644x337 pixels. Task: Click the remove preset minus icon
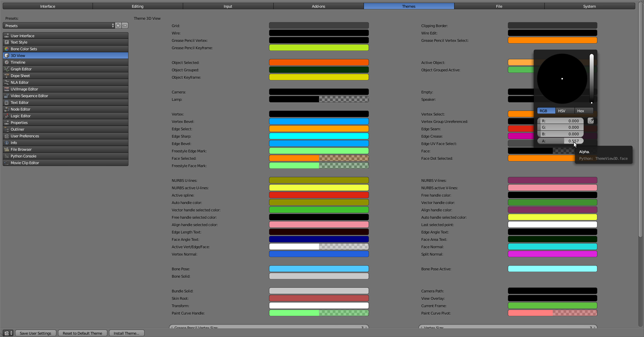coord(125,25)
